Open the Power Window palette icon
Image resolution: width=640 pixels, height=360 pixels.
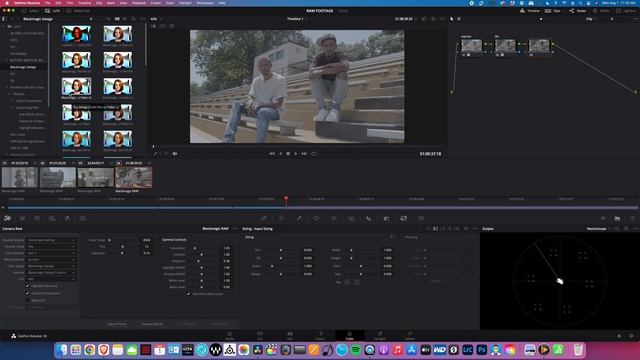click(316, 219)
